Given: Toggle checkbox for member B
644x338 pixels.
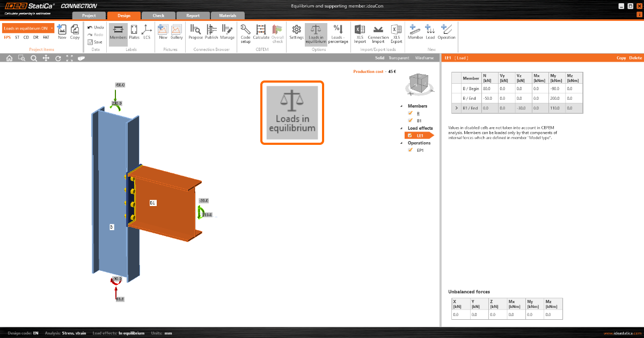Looking at the screenshot, I should (411, 113).
